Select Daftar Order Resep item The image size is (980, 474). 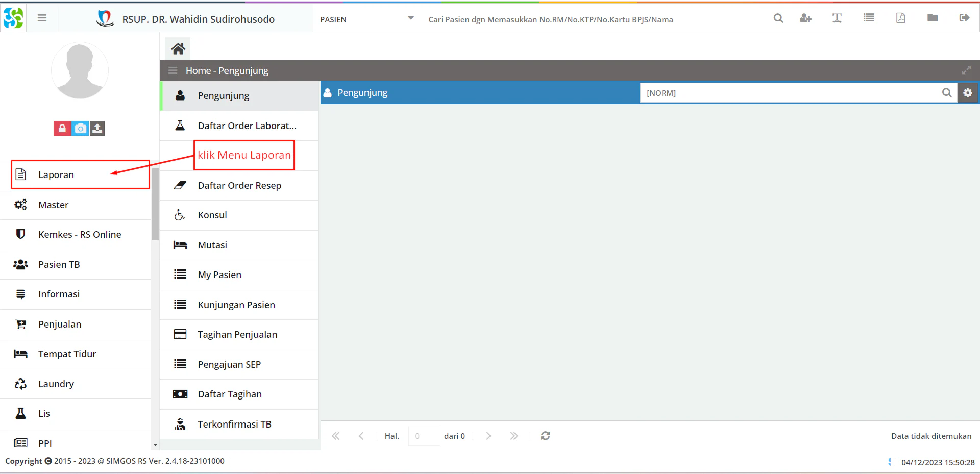pos(239,185)
